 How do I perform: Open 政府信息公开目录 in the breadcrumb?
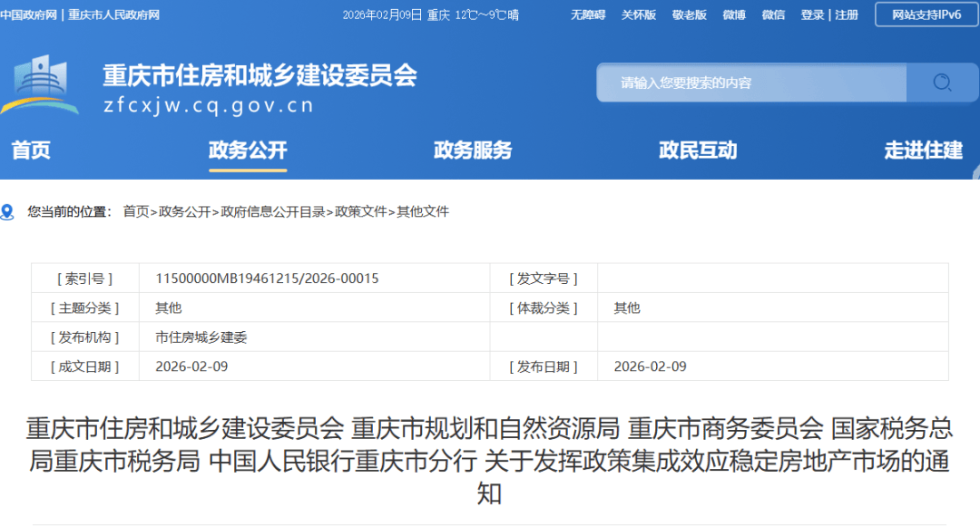[x=273, y=212]
